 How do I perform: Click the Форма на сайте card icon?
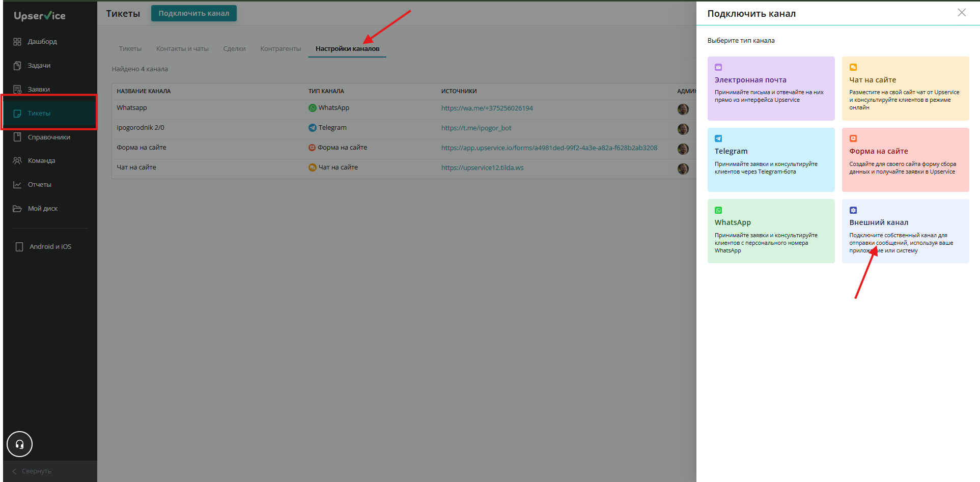(x=853, y=138)
